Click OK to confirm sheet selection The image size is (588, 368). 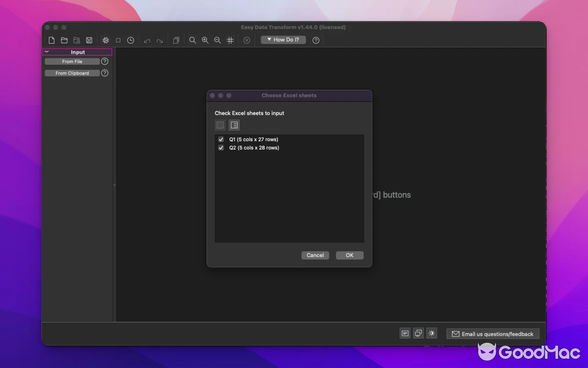click(x=350, y=255)
